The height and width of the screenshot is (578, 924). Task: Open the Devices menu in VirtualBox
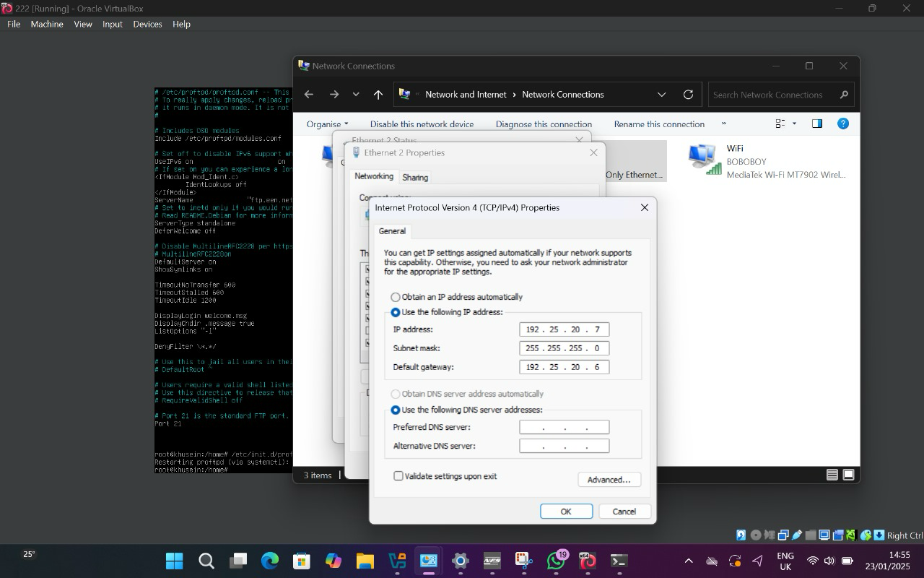click(147, 24)
